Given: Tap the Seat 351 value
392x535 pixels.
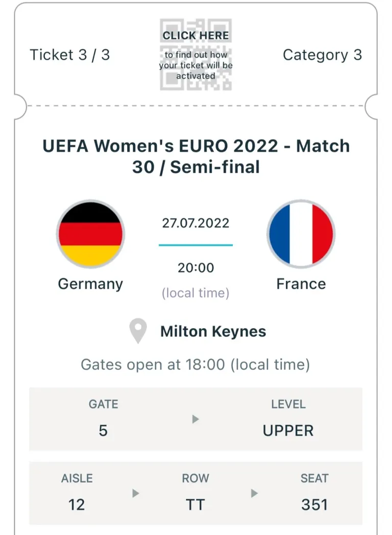Looking at the screenshot, I should click(314, 505).
